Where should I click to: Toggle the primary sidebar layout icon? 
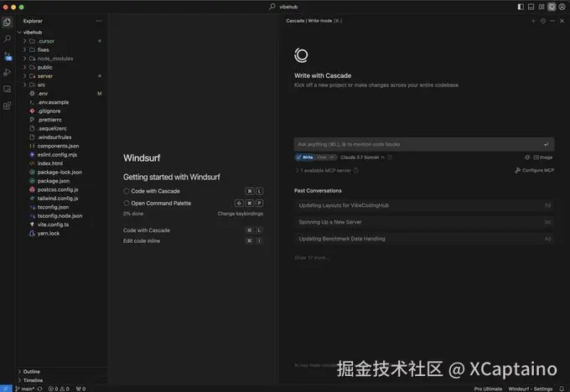(521, 7)
